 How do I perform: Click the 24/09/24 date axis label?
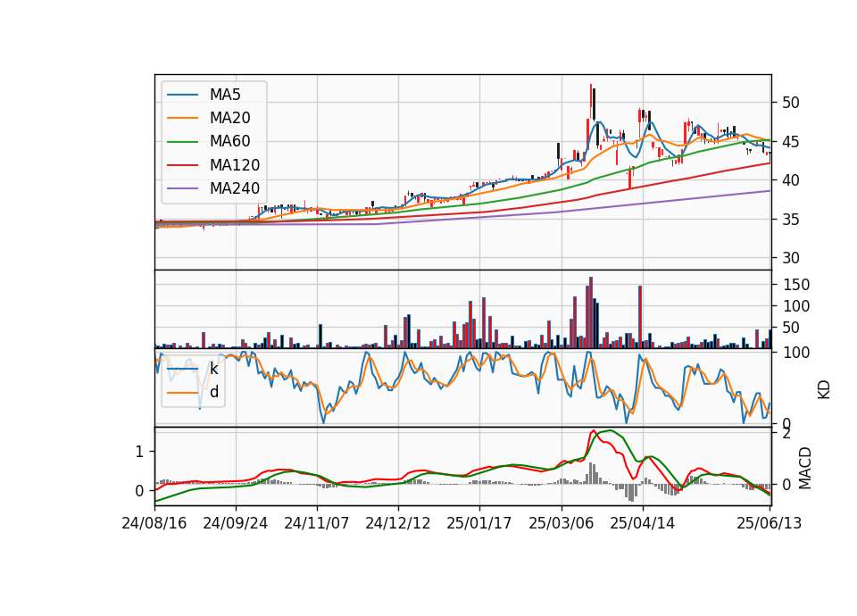tap(236, 523)
